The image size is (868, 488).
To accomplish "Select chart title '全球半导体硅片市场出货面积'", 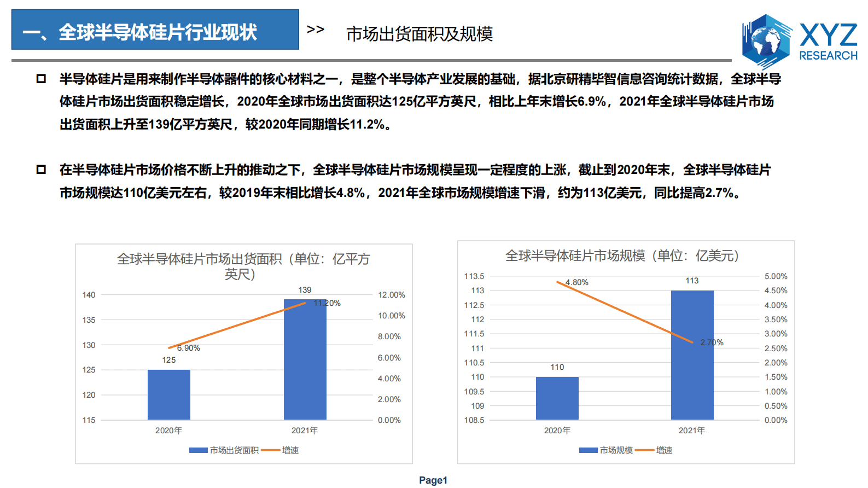I will (243, 266).
